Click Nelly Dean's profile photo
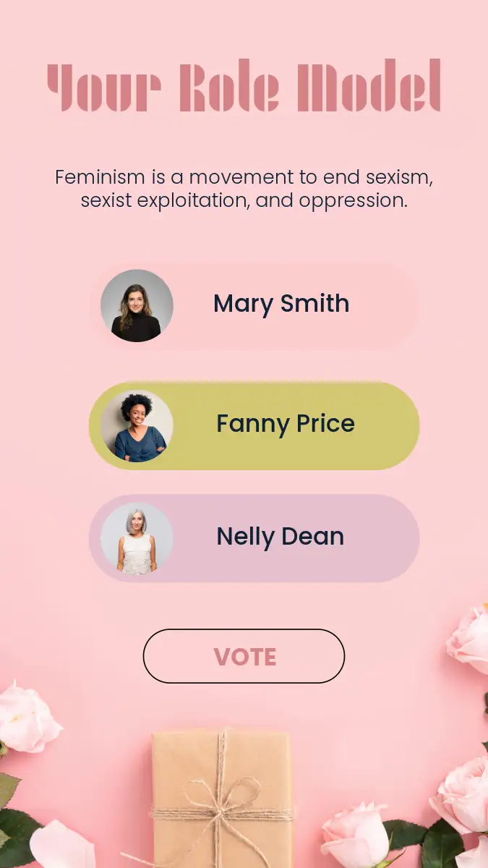The height and width of the screenshot is (868, 488). (x=137, y=539)
